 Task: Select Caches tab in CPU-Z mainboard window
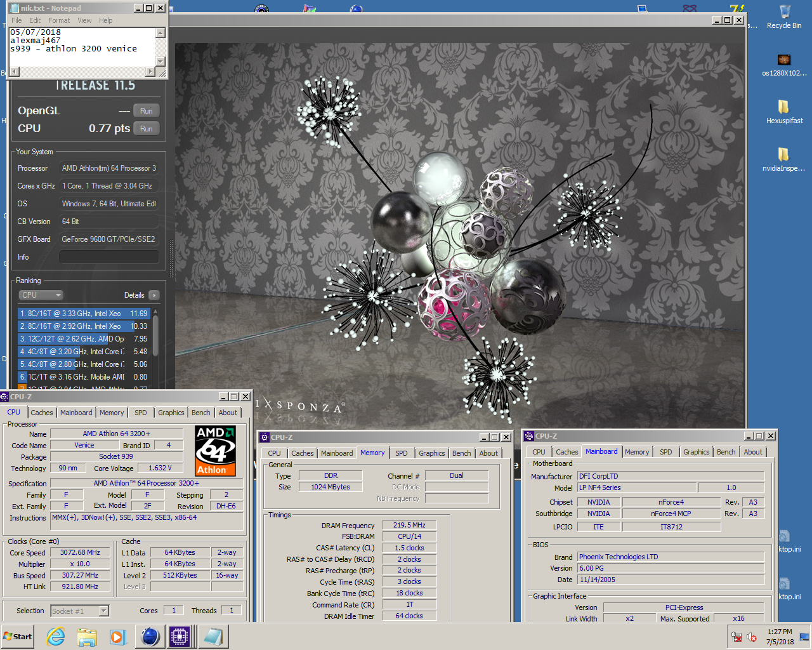[567, 452]
